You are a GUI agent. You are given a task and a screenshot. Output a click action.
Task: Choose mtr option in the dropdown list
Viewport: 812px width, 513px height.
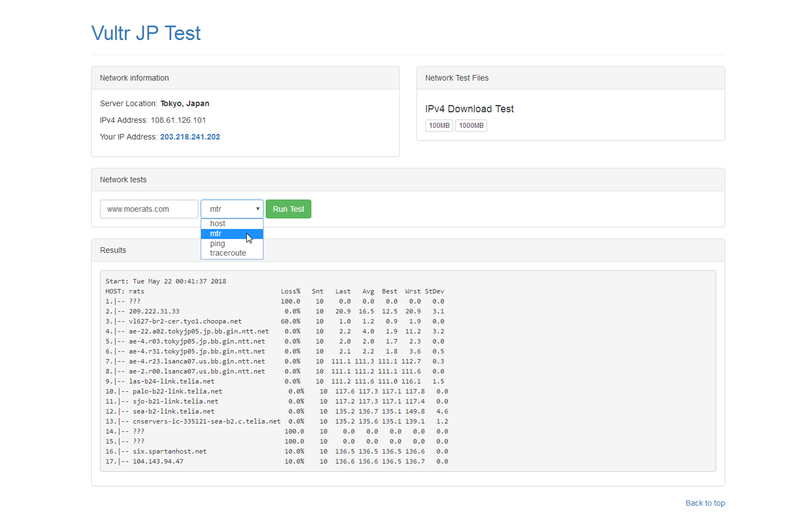pos(232,233)
